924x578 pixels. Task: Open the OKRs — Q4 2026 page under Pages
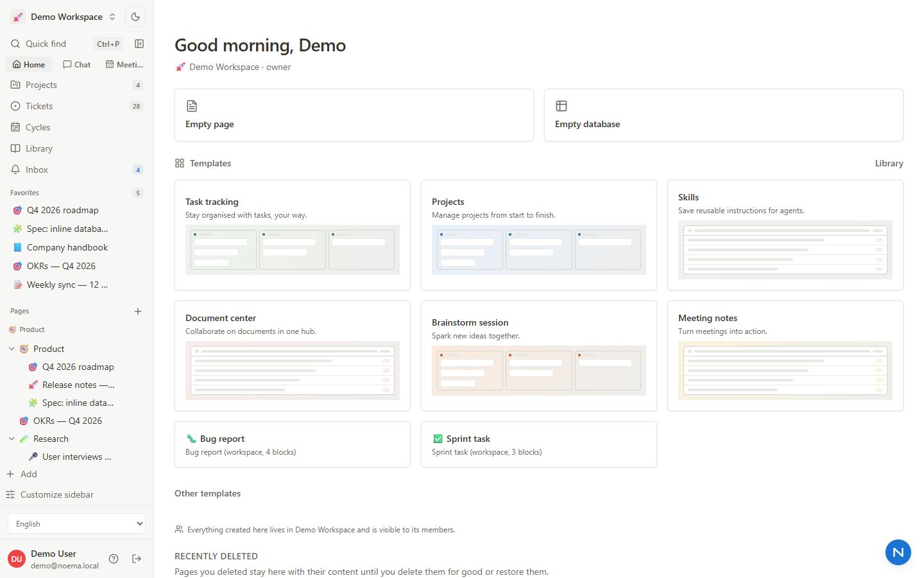[x=77, y=421]
